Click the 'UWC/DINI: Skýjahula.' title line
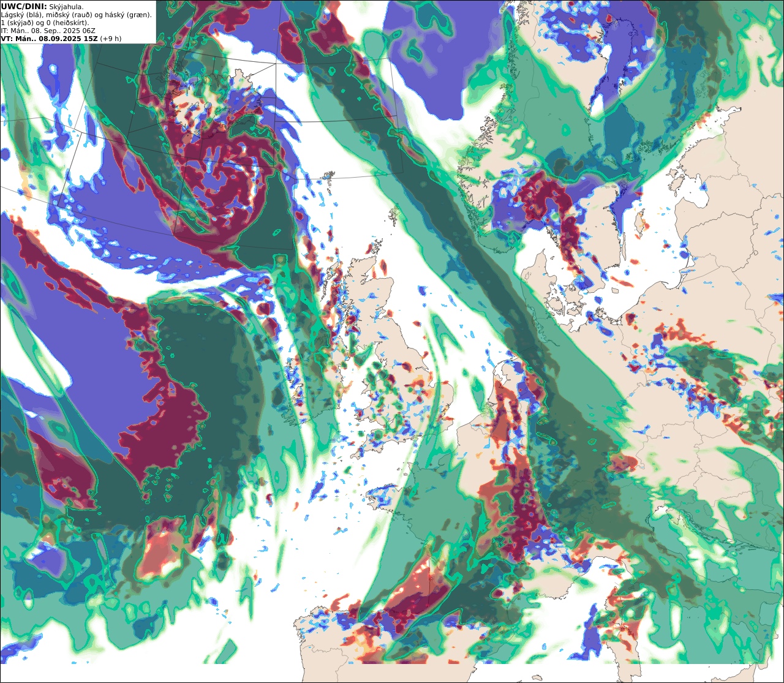The image size is (784, 683). pos(42,6)
